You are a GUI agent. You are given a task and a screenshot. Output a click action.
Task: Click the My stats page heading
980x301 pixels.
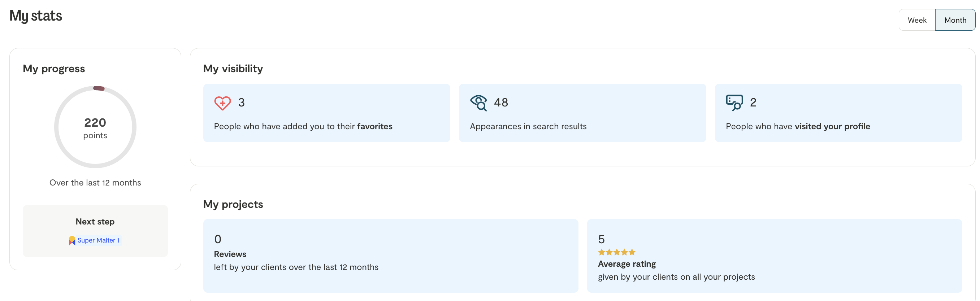(36, 16)
